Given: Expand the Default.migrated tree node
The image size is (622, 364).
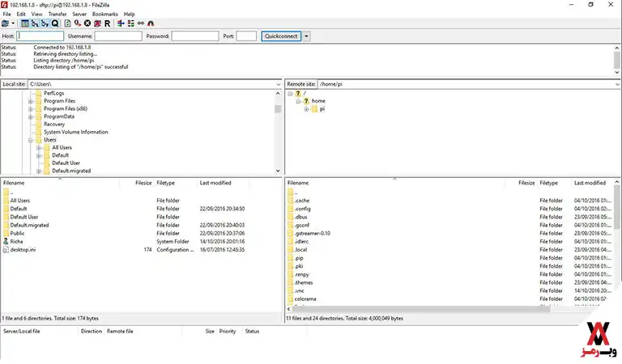Looking at the screenshot, I should 39,171.
